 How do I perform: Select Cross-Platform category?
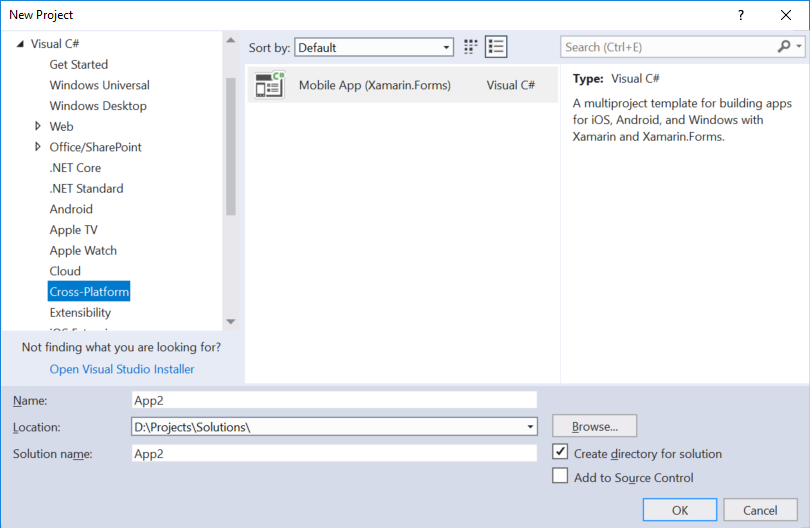click(x=89, y=291)
